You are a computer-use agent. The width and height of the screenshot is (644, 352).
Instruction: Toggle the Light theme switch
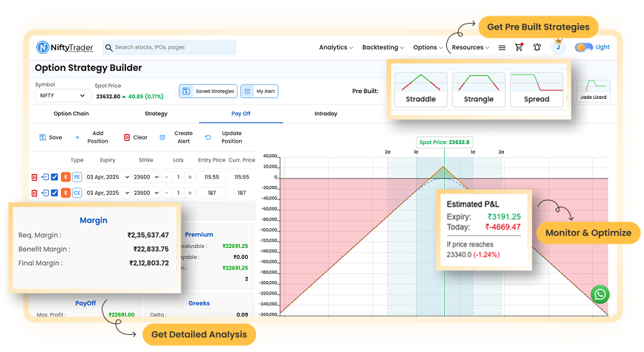point(584,47)
